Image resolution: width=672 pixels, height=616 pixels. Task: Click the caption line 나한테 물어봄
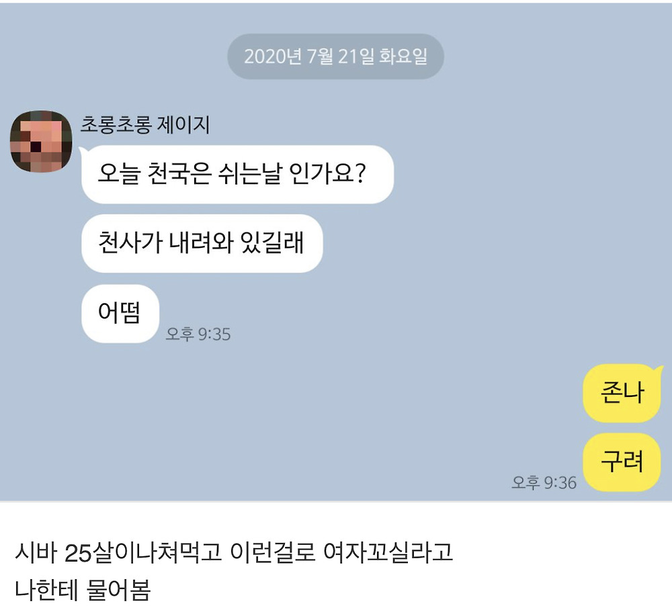[x=83, y=590]
